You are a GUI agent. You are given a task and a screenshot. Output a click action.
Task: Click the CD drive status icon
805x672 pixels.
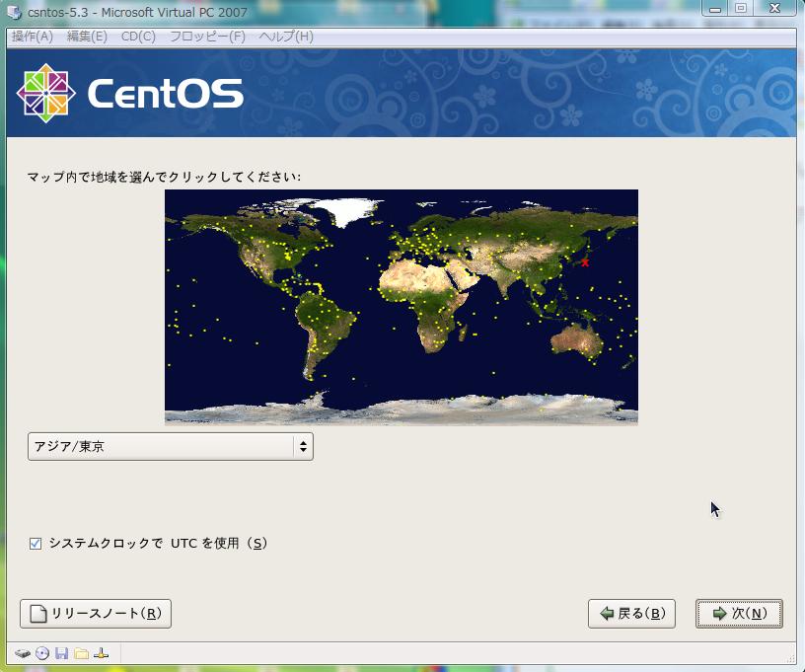(x=42, y=653)
